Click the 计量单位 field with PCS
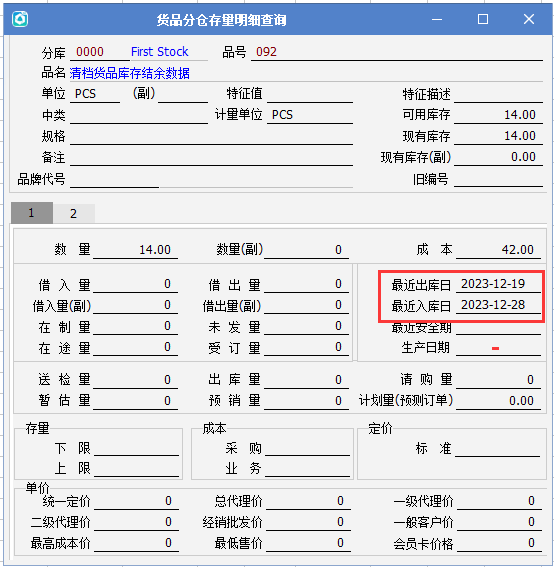The image size is (554, 567). click(x=310, y=115)
